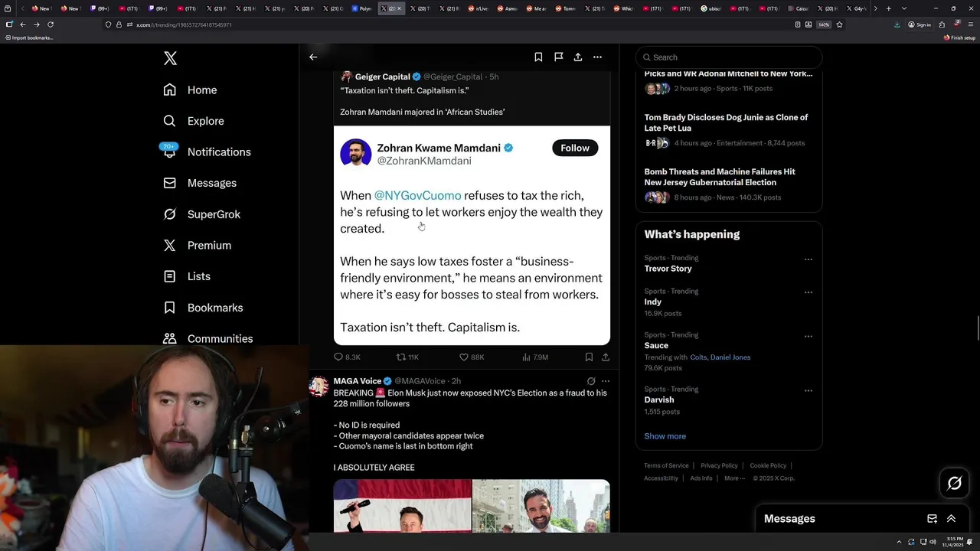Open more options for Trevor Story trend
The image size is (980, 551).
point(808,259)
